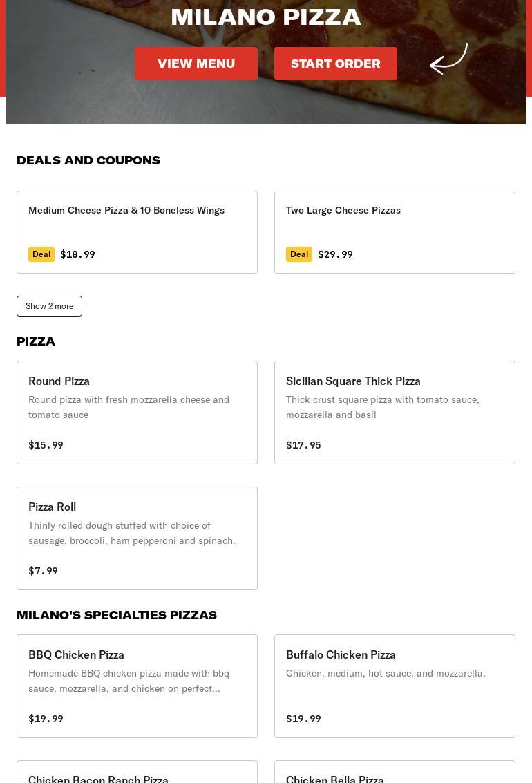The image size is (532, 783).
Task: Select Sicilian Square Thick Pizza card
Action: 395,412
